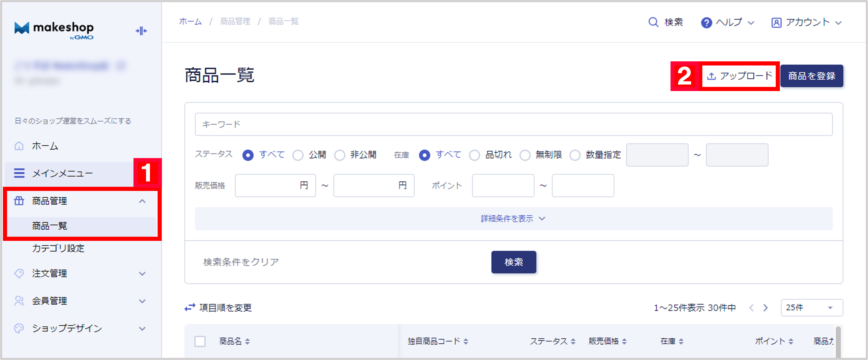The height and width of the screenshot is (360, 868).
Task: Click 検索条件をクリア link
Action: pyautogui.click(x=241, y=262)
